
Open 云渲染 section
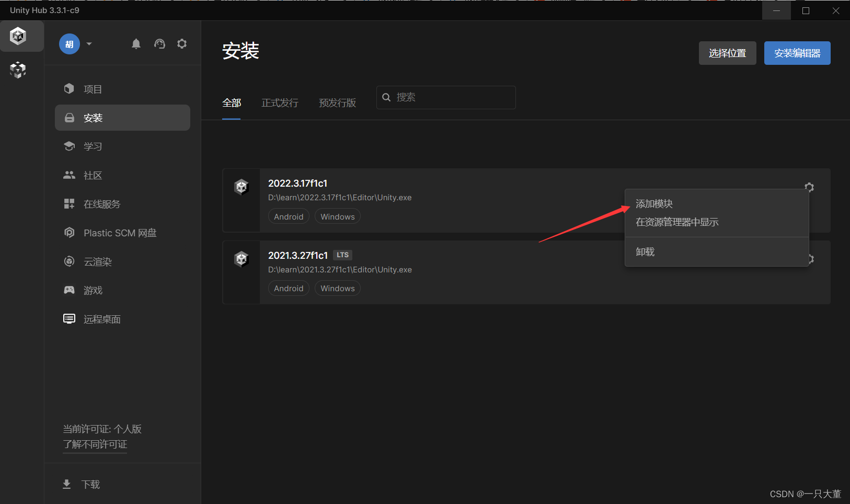click(x=122, y=261)
